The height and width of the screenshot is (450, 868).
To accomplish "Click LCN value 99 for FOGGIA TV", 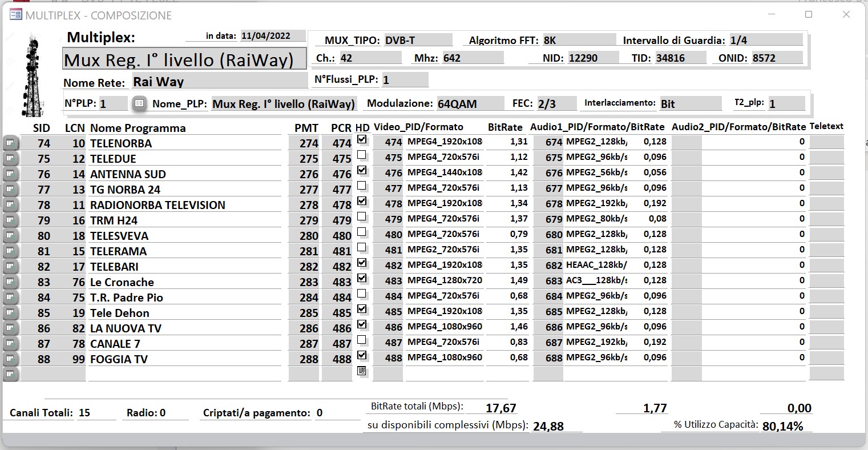I will tap(79, 359).
